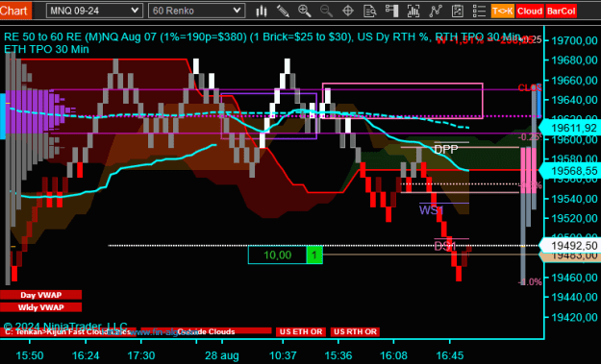Click the Outside Clouds button

pyautogui.click(x=206, y=331)
